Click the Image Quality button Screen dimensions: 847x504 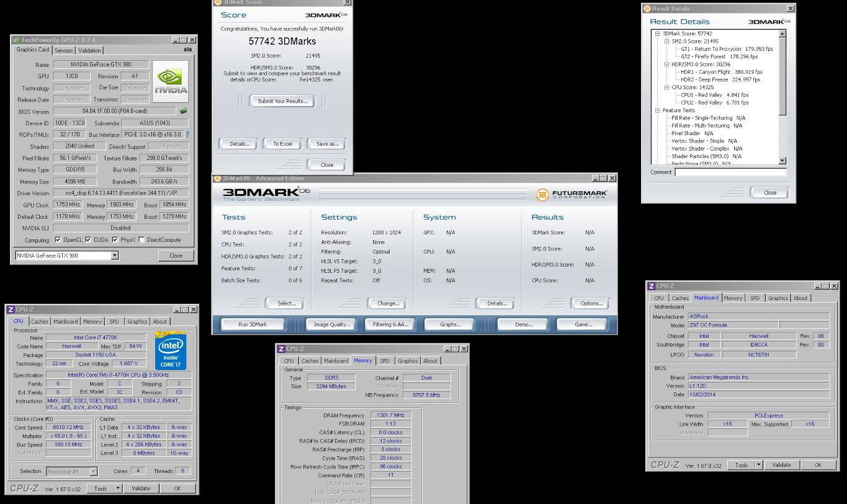coord(331,324)
